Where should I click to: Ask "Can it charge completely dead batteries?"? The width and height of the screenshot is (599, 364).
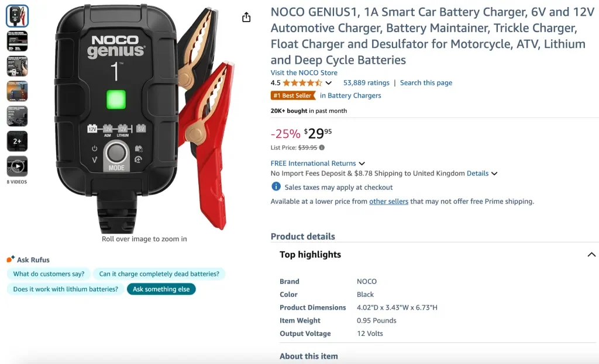160,273
